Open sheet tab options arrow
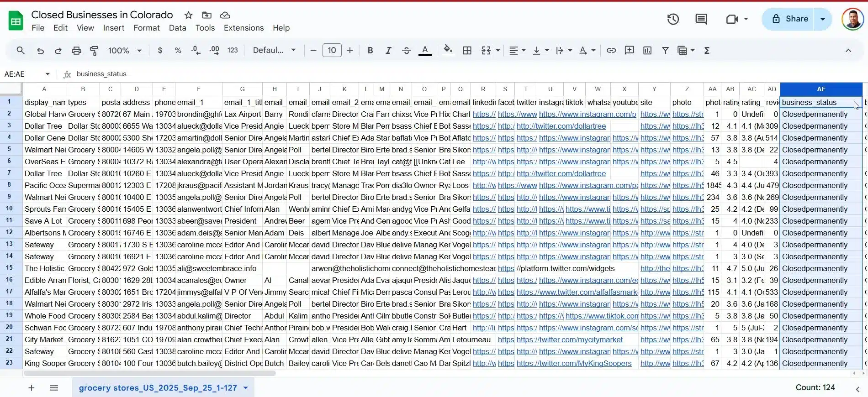This screenshot has width=868, height=397. tap(246, 388)
